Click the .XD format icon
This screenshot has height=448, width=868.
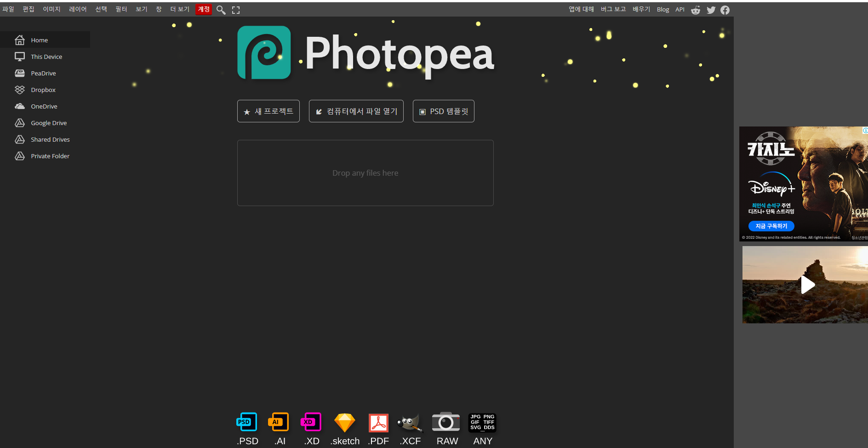pos(311,422)
